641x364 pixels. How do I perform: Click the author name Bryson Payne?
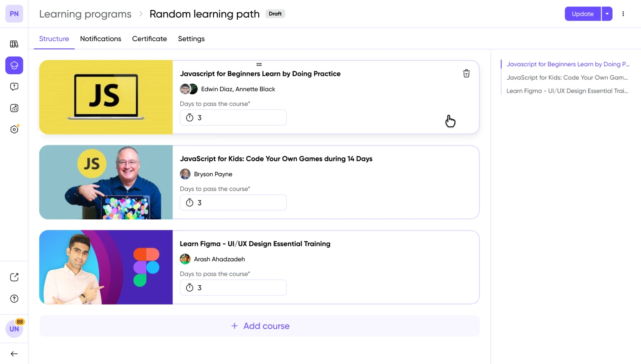click(x=213, y=174)
